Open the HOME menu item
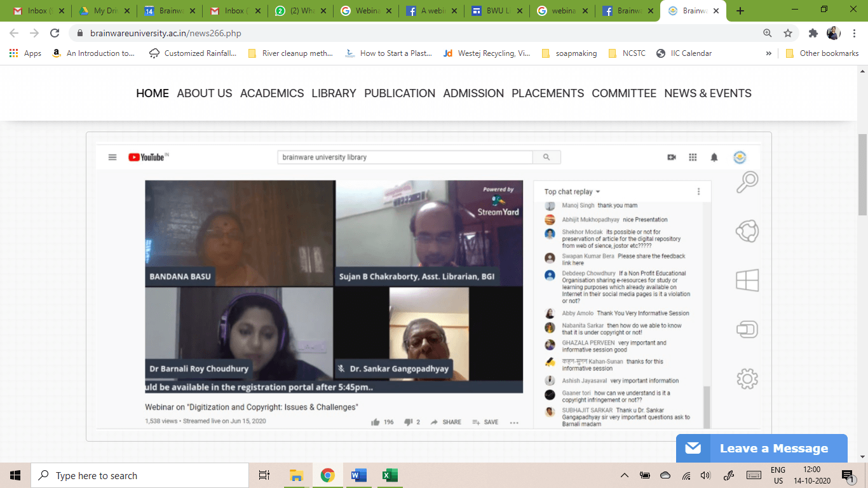Image resolution: width=868 pixels, height=488 pixels. click(x=153, y=93)
